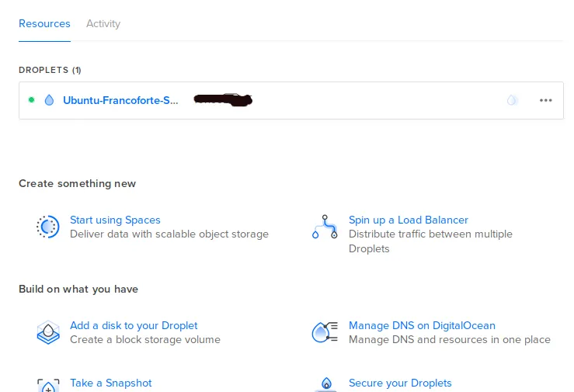The image size is (574, 392).
Task: Click the faded droplet icon near the options menu
Action: click(512, 100)
